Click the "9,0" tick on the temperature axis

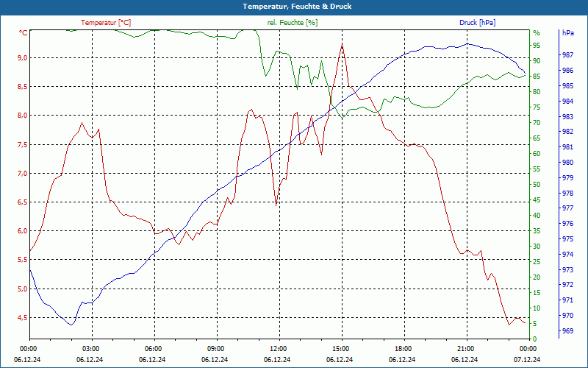23,58
